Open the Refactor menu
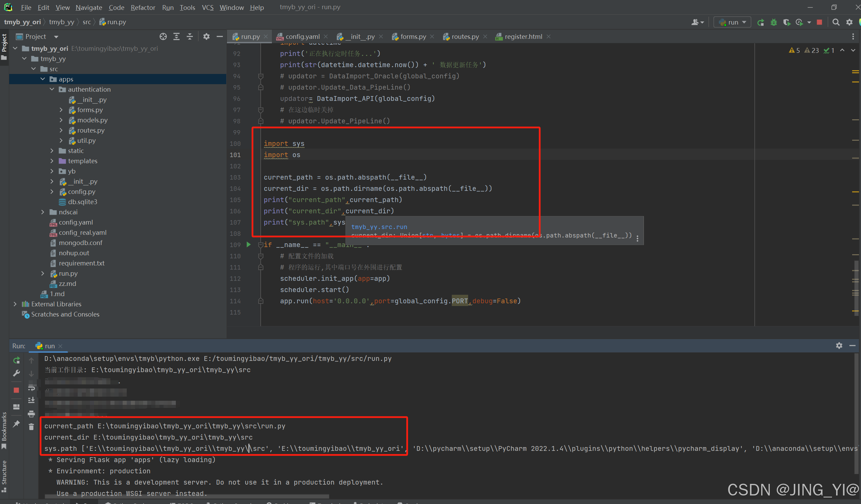Viewport: 861px width, 504px height. 143,7
